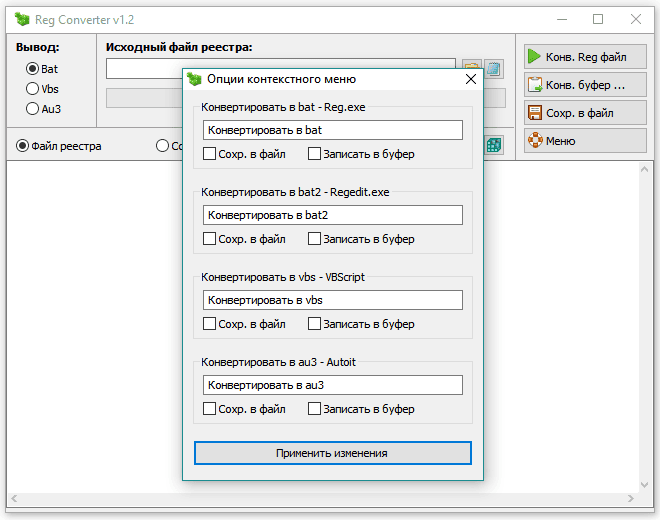Click the clipboard icon on Конв. буфер button
Image resolution: width=660 pixels, height=520 pixels.
coord(535,85)
